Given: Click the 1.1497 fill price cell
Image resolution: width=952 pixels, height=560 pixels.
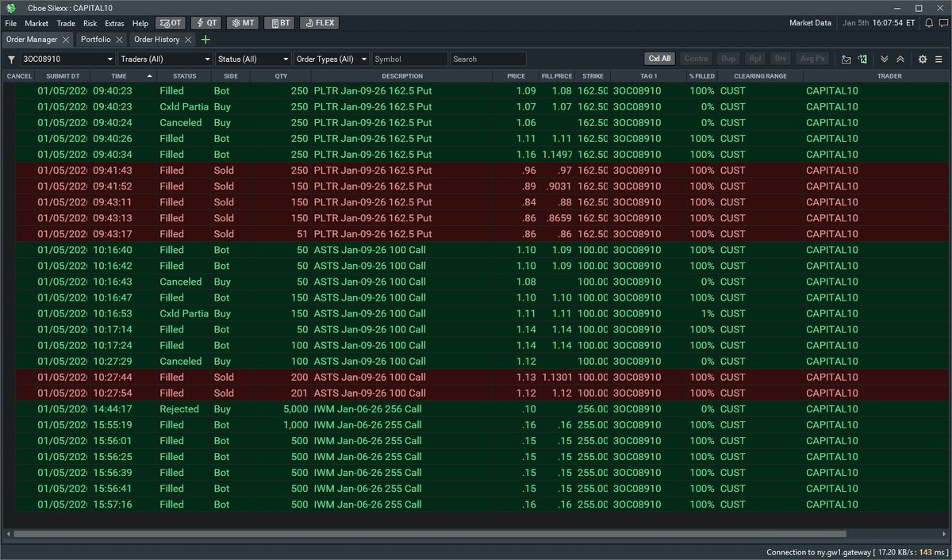Looking at the screenshot, I should click(x=556, y=154).
